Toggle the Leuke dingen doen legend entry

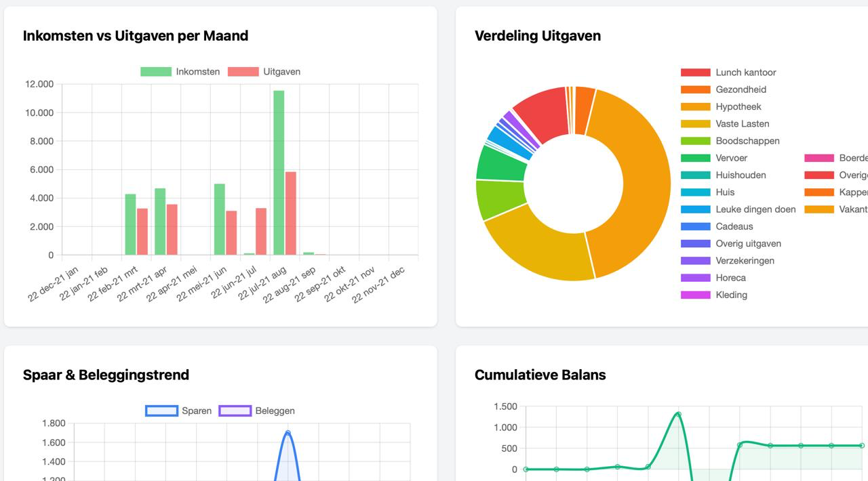738,209
